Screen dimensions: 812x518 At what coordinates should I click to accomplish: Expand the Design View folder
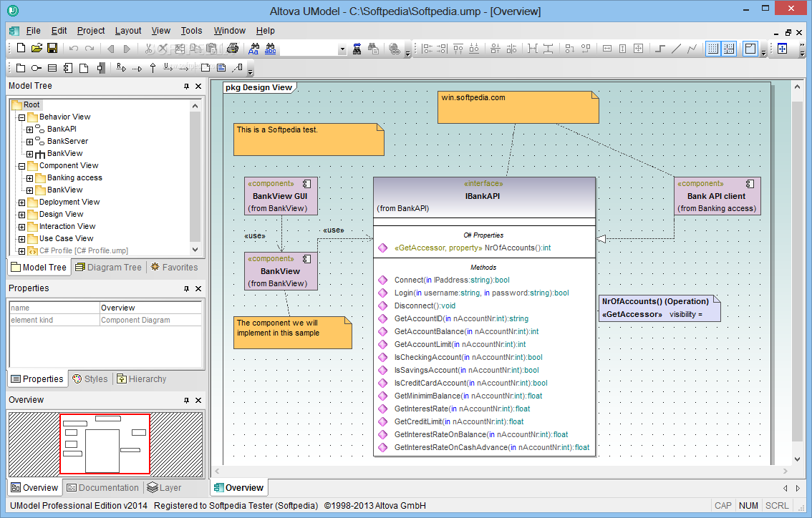coord(21,215)
